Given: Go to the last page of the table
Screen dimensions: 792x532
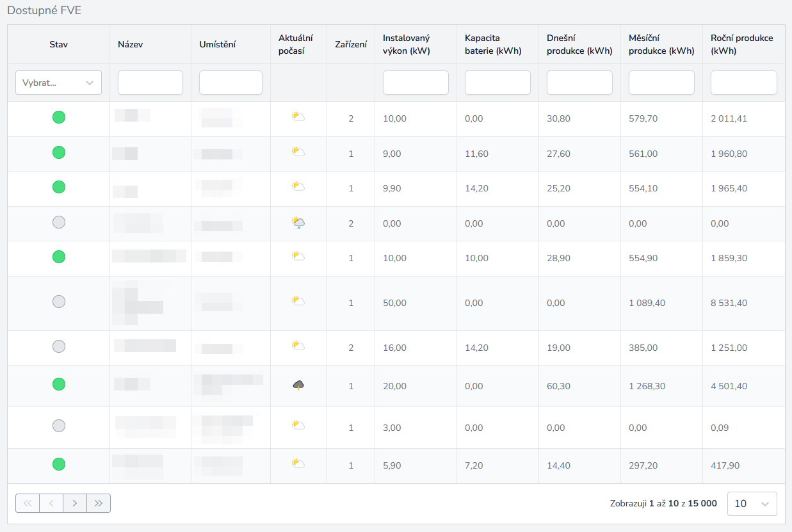Looking at the screenshot, I should tap(99, 503).
